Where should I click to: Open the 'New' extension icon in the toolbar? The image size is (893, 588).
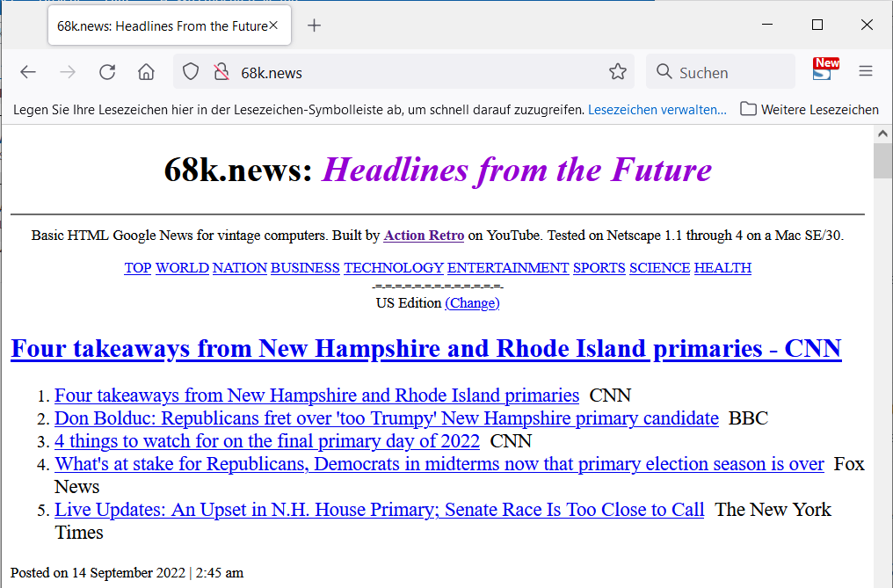tap(824, 71)
